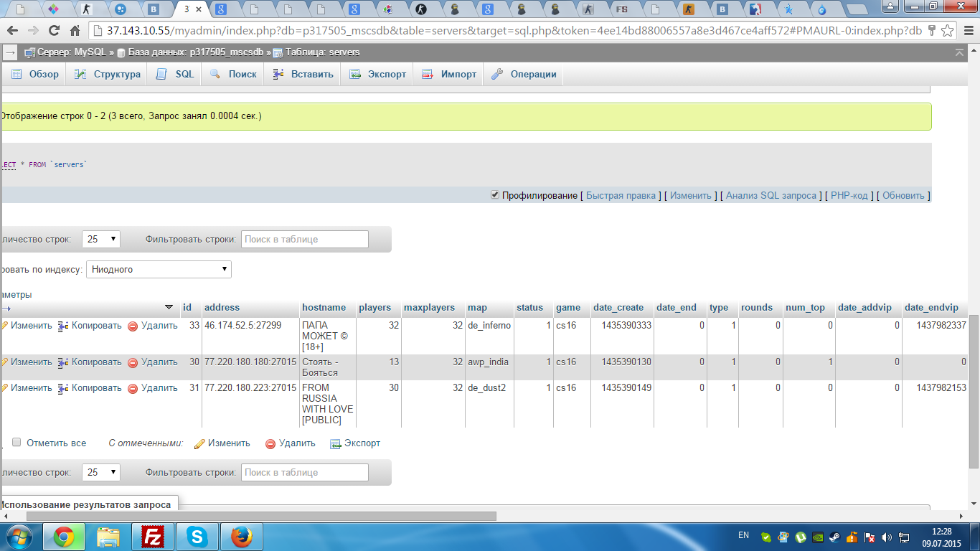The height and width of the screenshot is (551, 980).
Task: Click the delete icon for row id 31
Action: coord(132,388)
